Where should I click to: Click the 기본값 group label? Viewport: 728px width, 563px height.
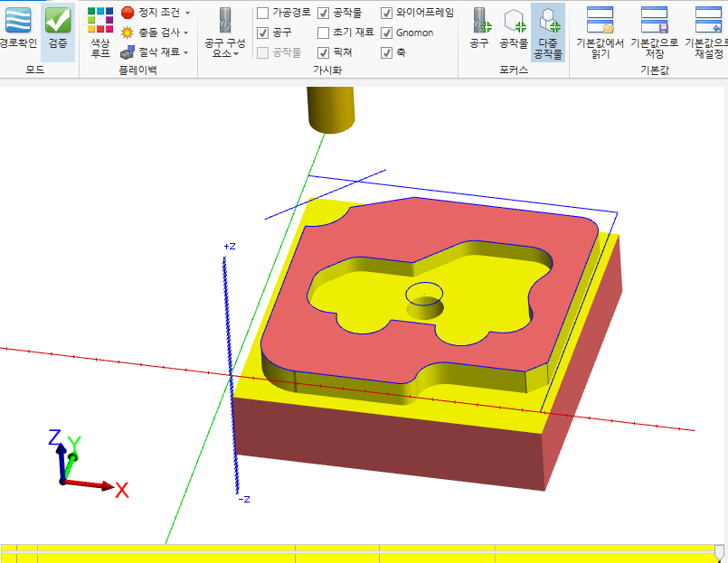click(x=655, y=70)
